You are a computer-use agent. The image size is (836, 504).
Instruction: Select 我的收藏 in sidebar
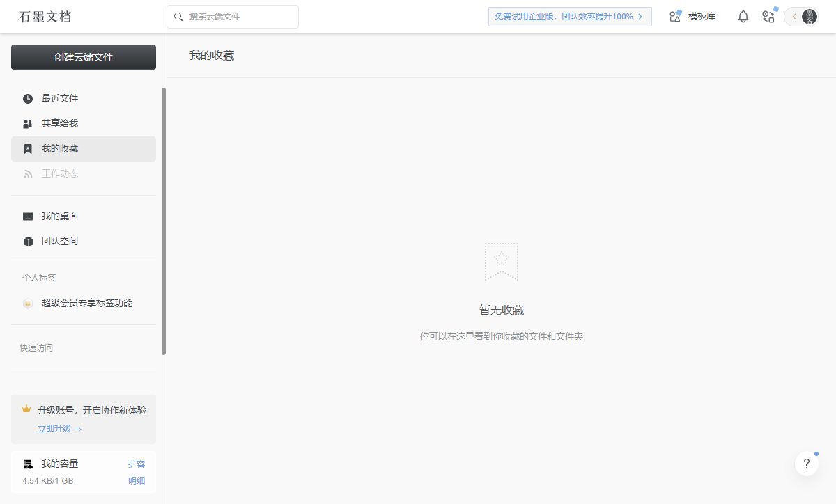[x=84, y=149]
